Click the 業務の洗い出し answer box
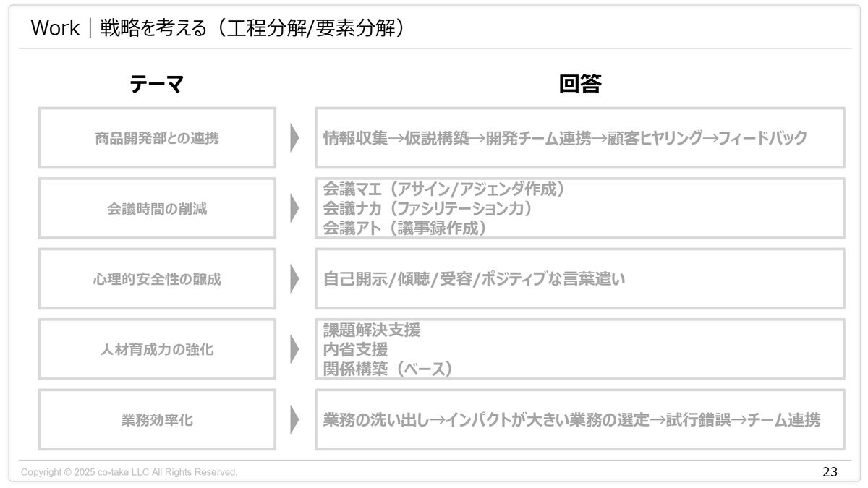Screen dimensions: 868x488 (579, 419)
